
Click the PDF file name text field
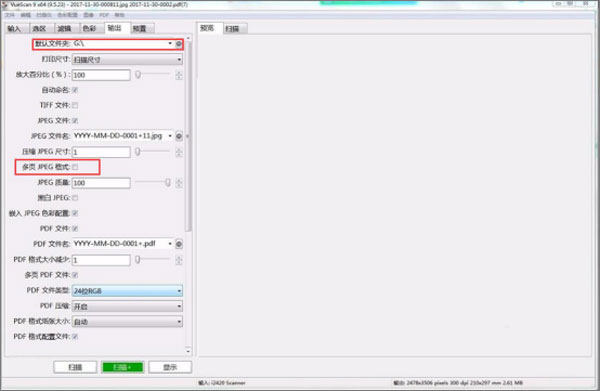click(x=119, y=244)
